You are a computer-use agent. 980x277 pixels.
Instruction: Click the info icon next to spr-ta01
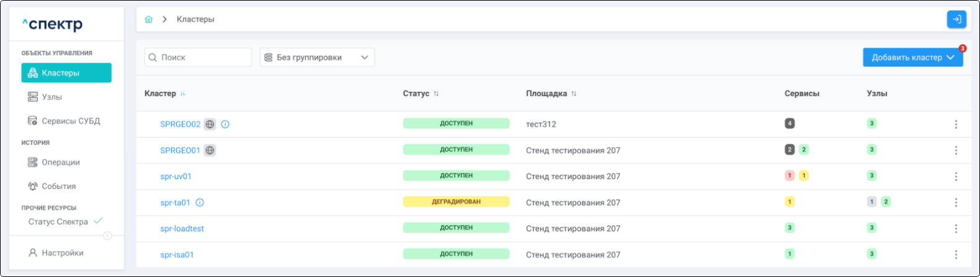click(200, 203)
